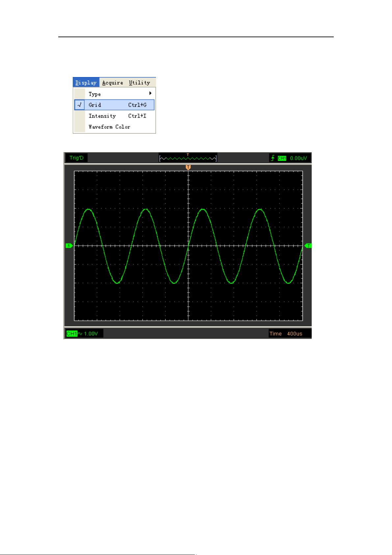This screenshot has height=555, width=392.
Task: Click the Ctrl+I shortcut text
Action: [137, 116]
